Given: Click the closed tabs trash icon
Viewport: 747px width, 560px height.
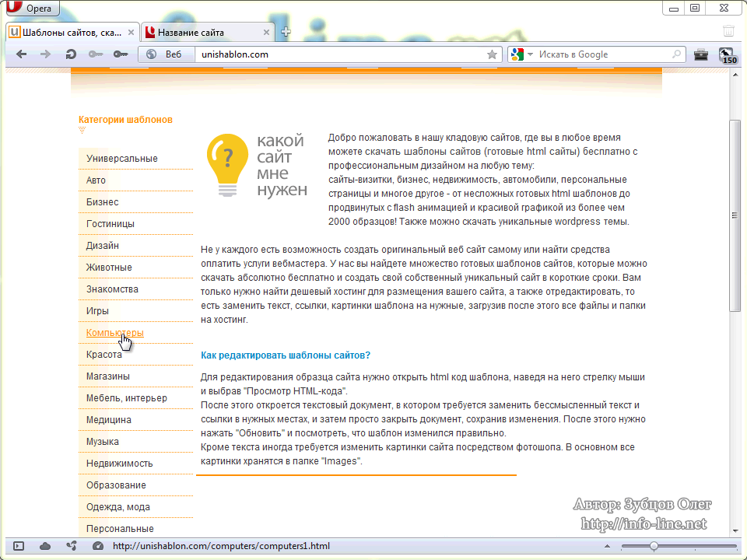Looking at the screenshot, I should point(728,32).
